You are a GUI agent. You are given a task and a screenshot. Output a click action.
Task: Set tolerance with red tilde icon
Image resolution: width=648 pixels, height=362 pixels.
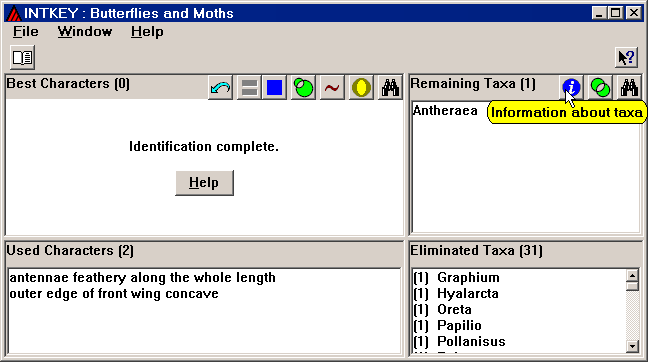(x=332, y=88)
